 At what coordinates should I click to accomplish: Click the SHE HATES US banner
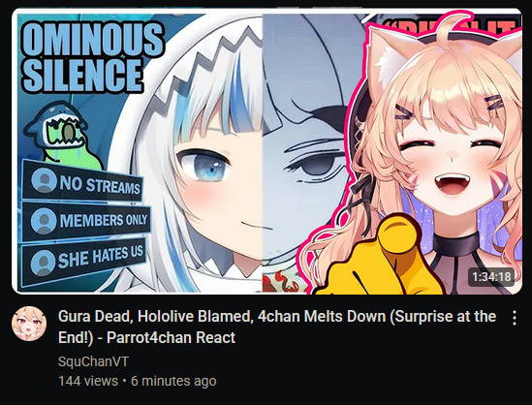click(83, 261)
